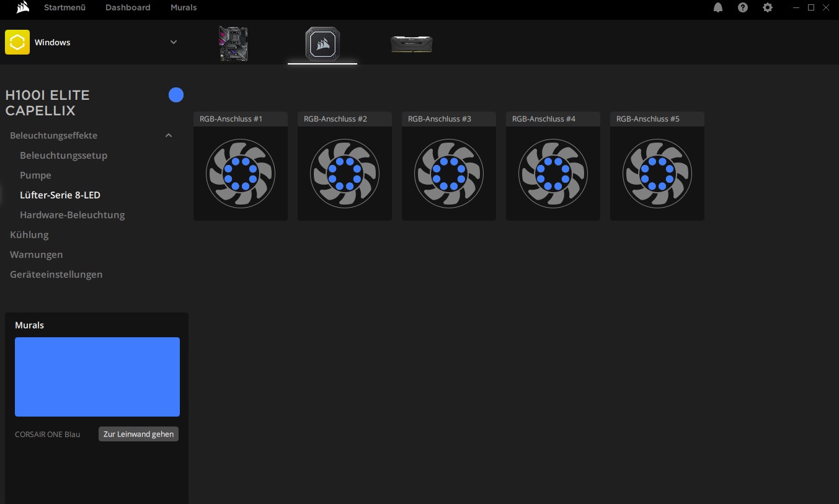Click the CORSAIR ONE Blau mural preview
The image size is (839, 504).
(97, 376)
